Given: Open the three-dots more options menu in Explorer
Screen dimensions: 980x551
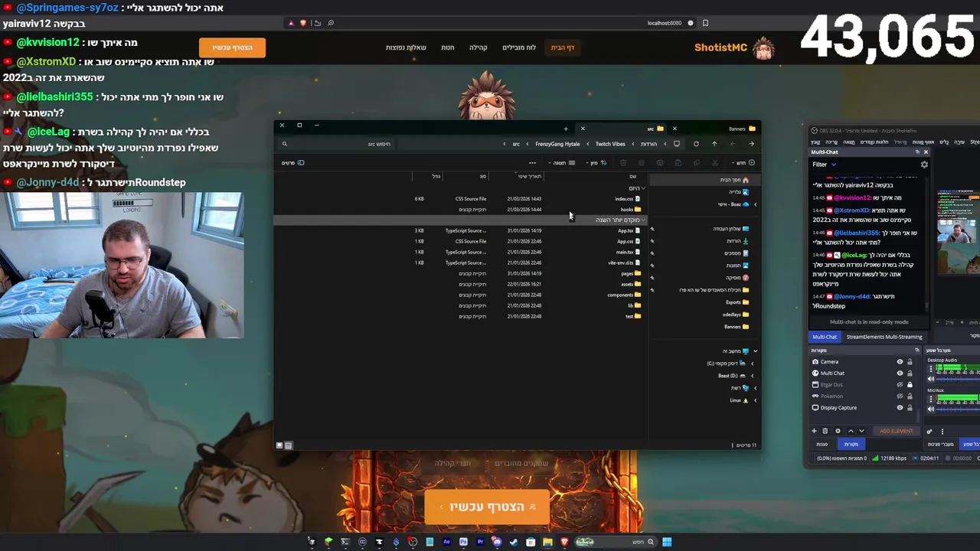Looking at the screenshot, I should (x=532, y=163).
